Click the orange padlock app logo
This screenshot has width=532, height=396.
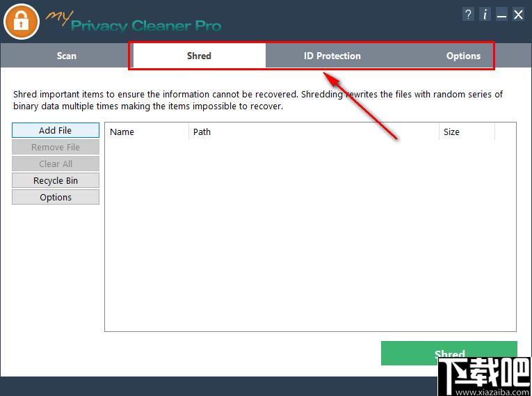(22, 22)
